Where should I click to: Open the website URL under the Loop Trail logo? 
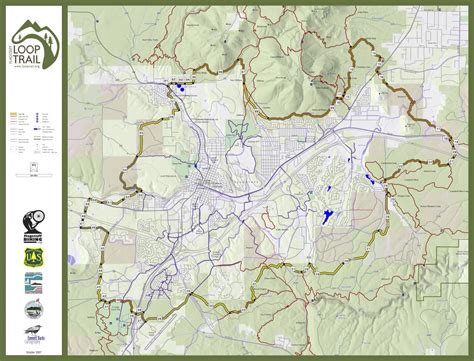[x=28, y=66]
